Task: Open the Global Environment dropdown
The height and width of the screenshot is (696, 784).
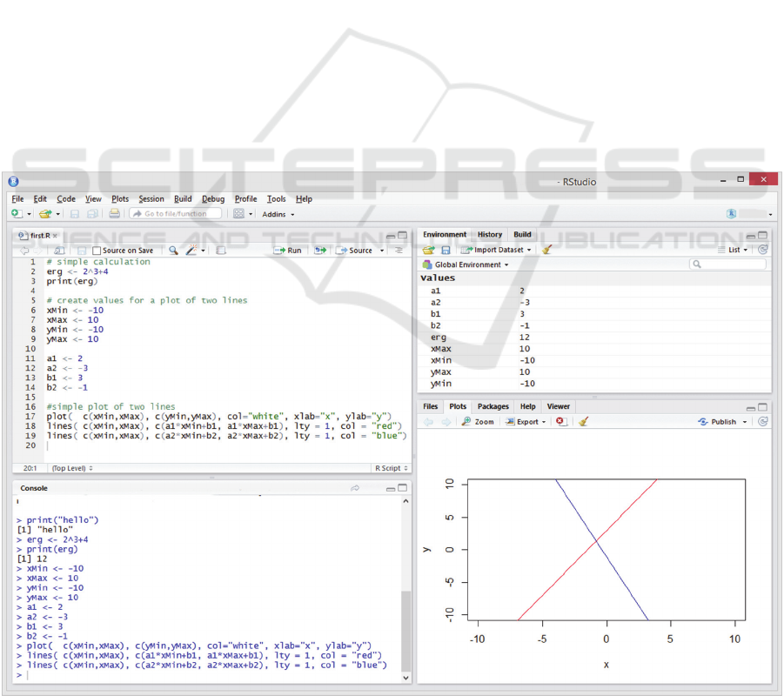Action: [466, 264]
